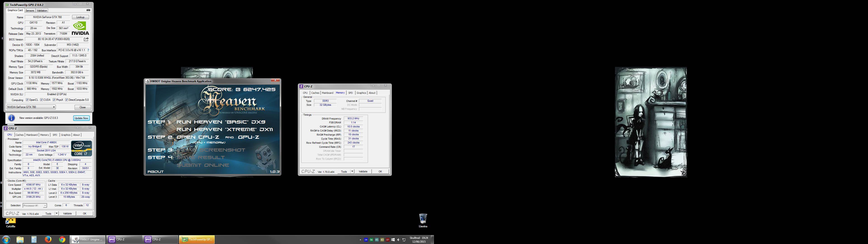
Task: Click About in Heaven window
Action: 156,171
